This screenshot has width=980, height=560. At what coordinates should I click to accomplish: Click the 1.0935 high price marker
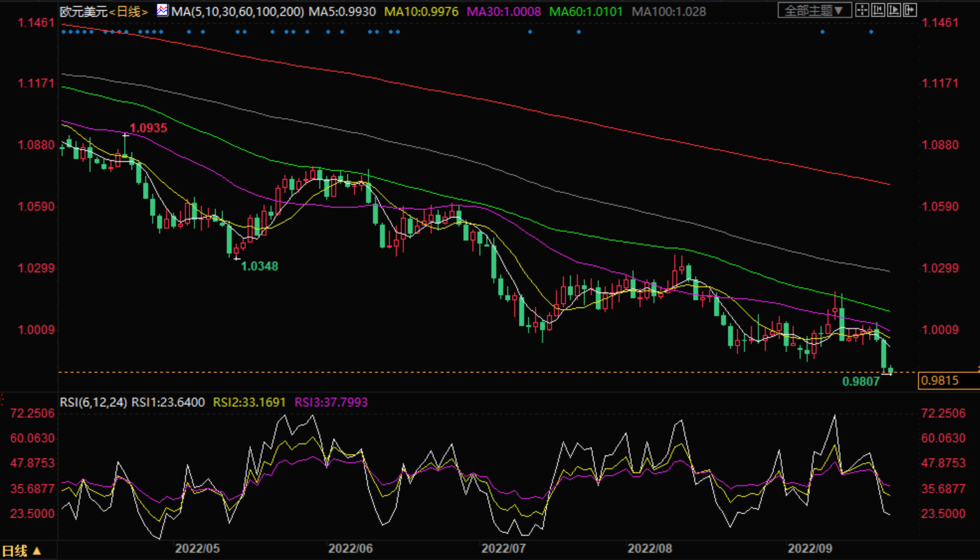pos(148,128)
